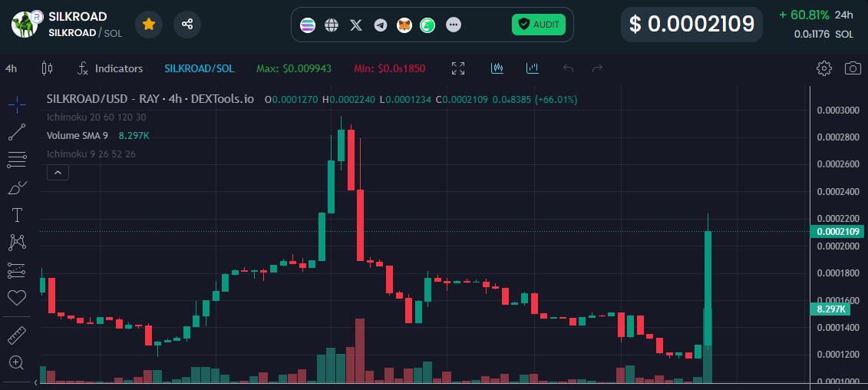Image resolution: width=868 pixels, height=390 pixels.
Task: Take a chart snapshot with camera
Action: click(x=853, y=68)
